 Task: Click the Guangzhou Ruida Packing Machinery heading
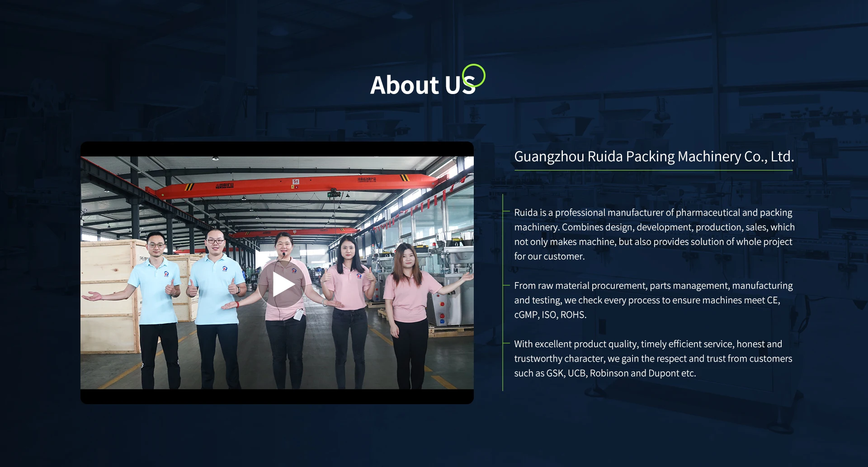(654, 157)
